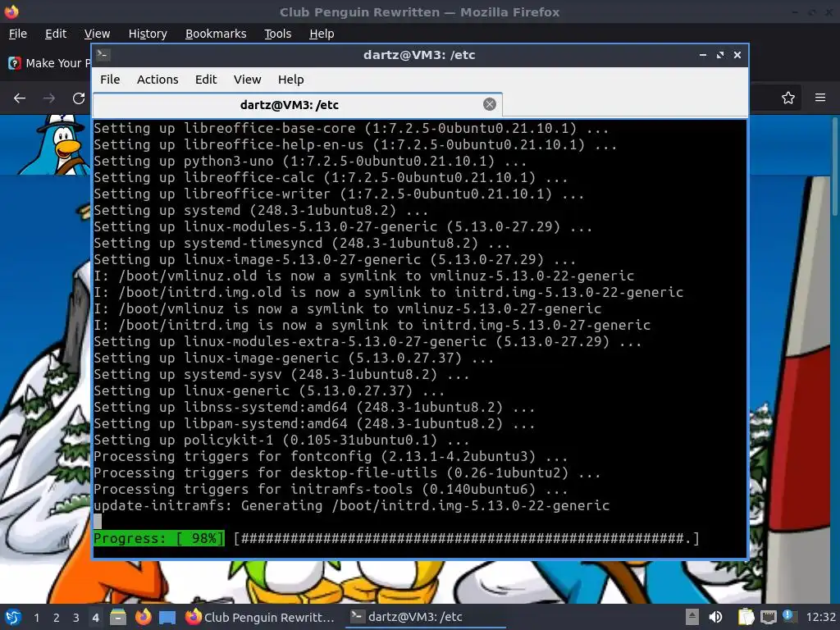The height and width of the screenshot is (630, 840).
Task: Select the dartz@VM3: /etc taskbar entry
Action: pyautogui.click(x=426, y=617)
